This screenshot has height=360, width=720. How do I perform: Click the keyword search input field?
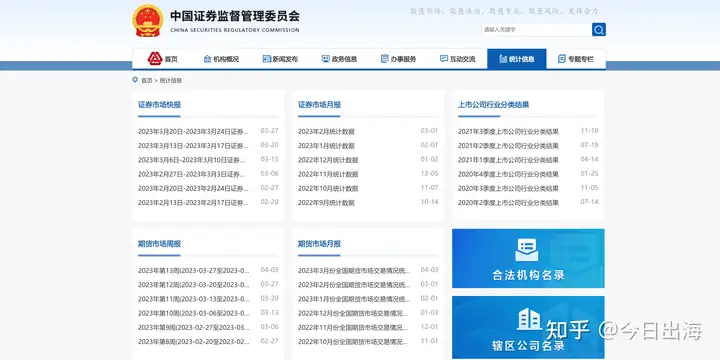click(x=536, y=30)
